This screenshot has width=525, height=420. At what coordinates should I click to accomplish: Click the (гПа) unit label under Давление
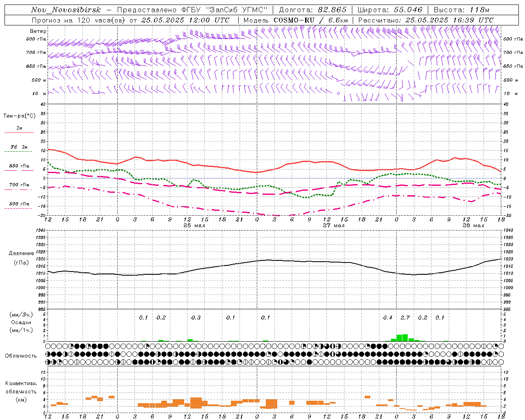tap(21, 263)
